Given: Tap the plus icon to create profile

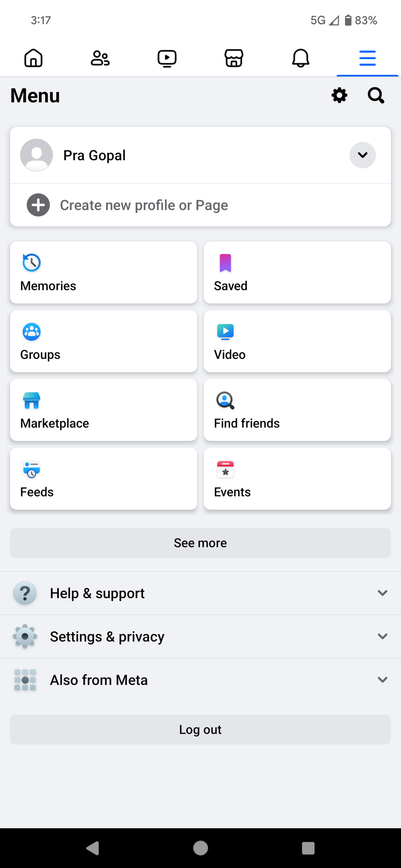Looking at the screenshot, I should pos(38,205).
